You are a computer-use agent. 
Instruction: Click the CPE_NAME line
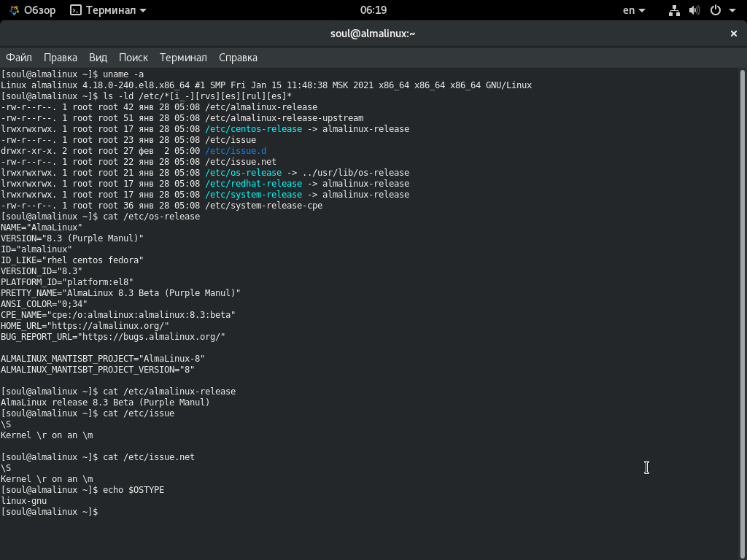pyautogui.click(x=118, y=315)
